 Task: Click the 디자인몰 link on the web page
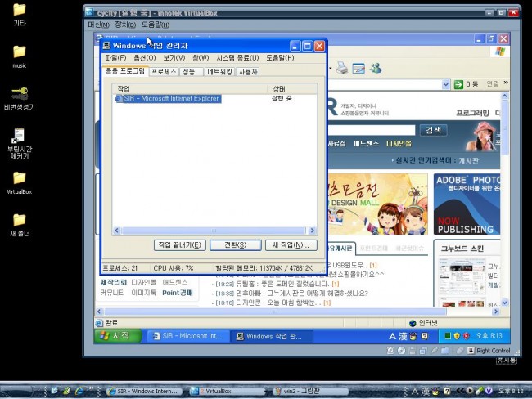click(x=399, y=144)
